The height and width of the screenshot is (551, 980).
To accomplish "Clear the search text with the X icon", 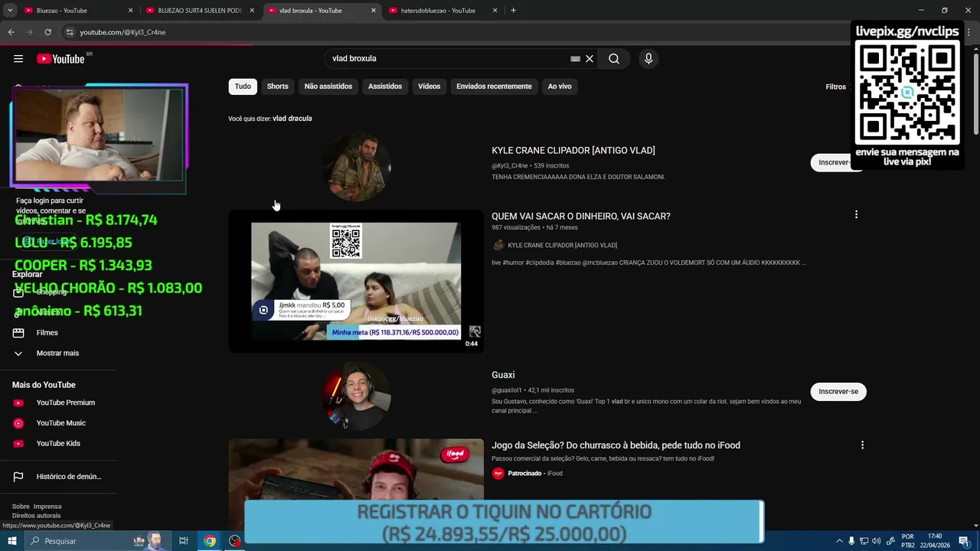I will [590, 59].
